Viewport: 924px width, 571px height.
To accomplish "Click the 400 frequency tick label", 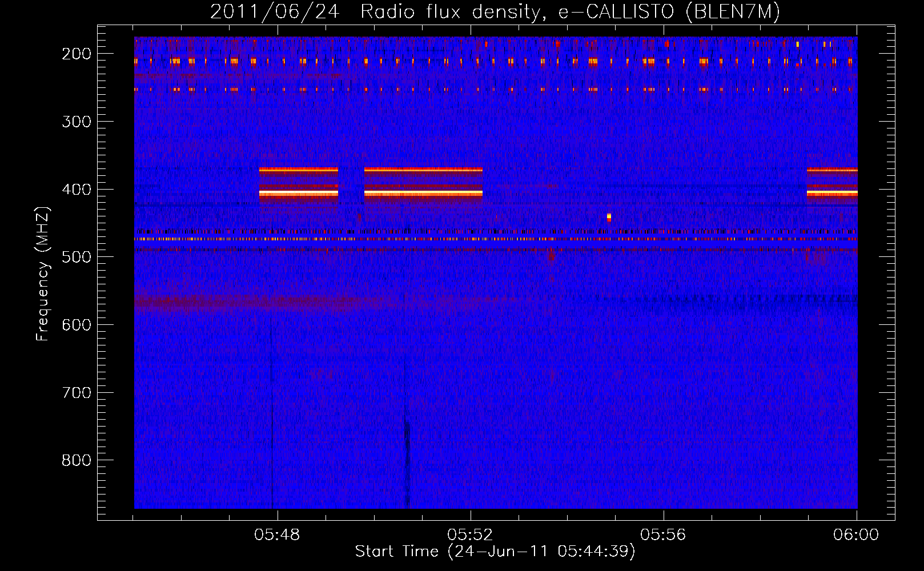I will 77,190.
